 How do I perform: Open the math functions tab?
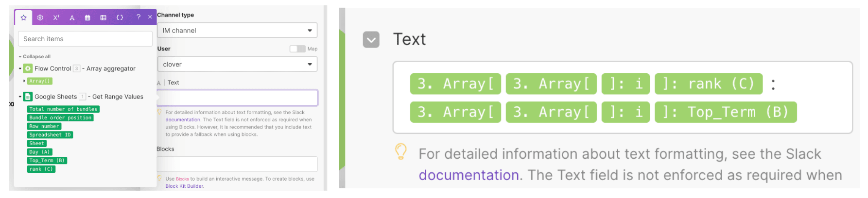click(56, 17)
